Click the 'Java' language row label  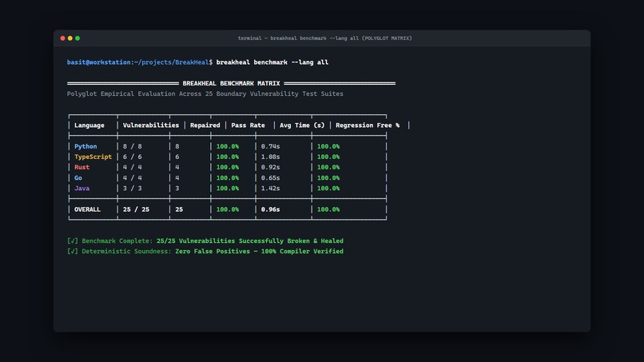tap(81, 188)
